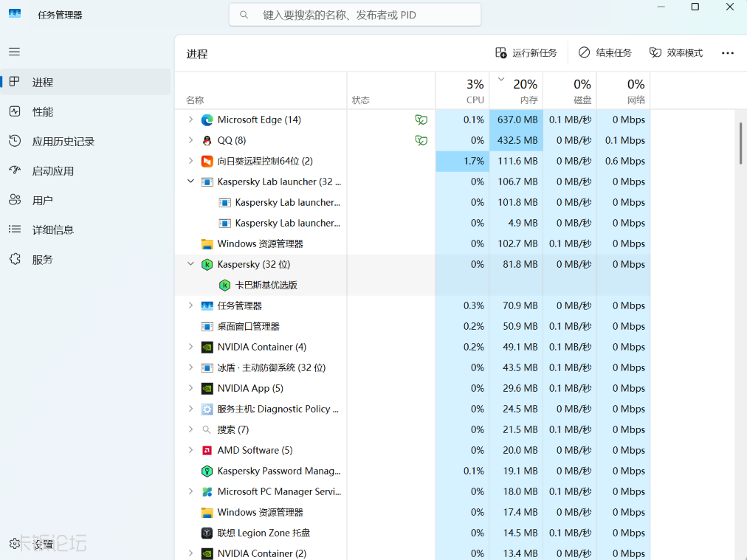Go to the 启动应用 tab

pyautogui.click(x=86, y=170)
